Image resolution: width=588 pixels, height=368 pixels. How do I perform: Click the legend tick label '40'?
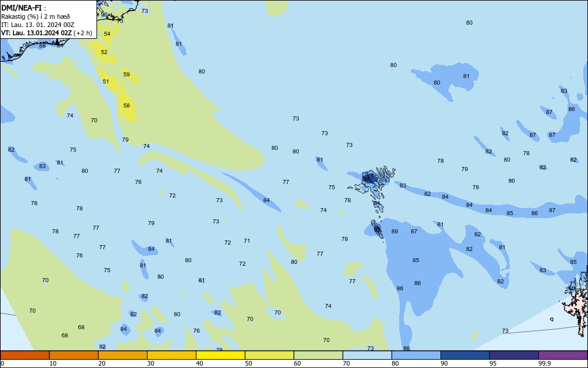tap(199, 363)
